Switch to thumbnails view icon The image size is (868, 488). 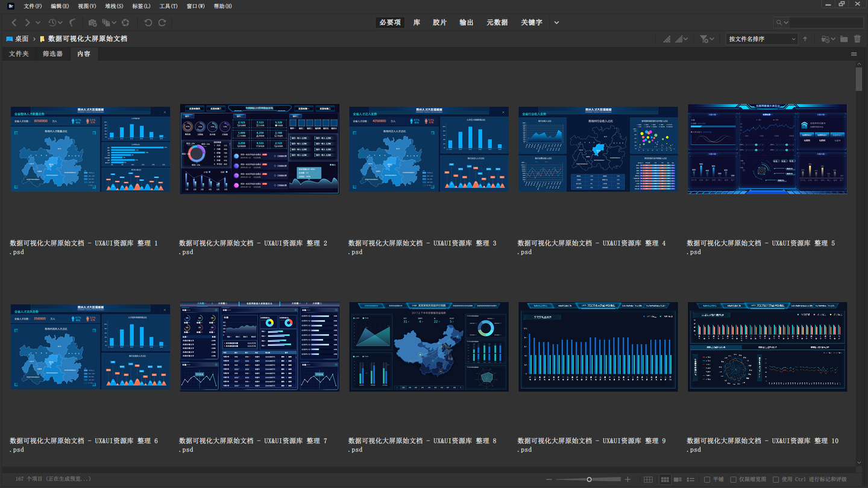(665, 480)
